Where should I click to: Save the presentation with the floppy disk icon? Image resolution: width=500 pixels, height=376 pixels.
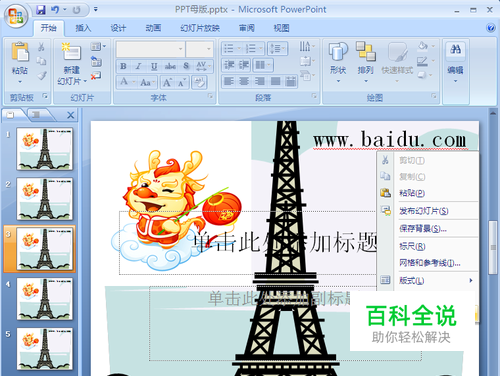pos(41,10)
